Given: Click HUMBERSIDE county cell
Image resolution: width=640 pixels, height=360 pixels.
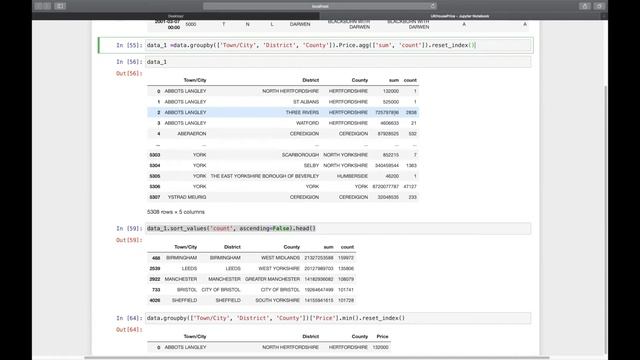Looking at the screenshot, I should pos(353,176).
